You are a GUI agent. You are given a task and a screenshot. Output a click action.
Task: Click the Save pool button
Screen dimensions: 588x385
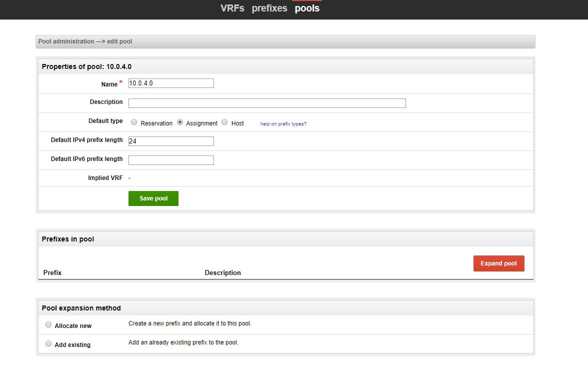[153, 198]
